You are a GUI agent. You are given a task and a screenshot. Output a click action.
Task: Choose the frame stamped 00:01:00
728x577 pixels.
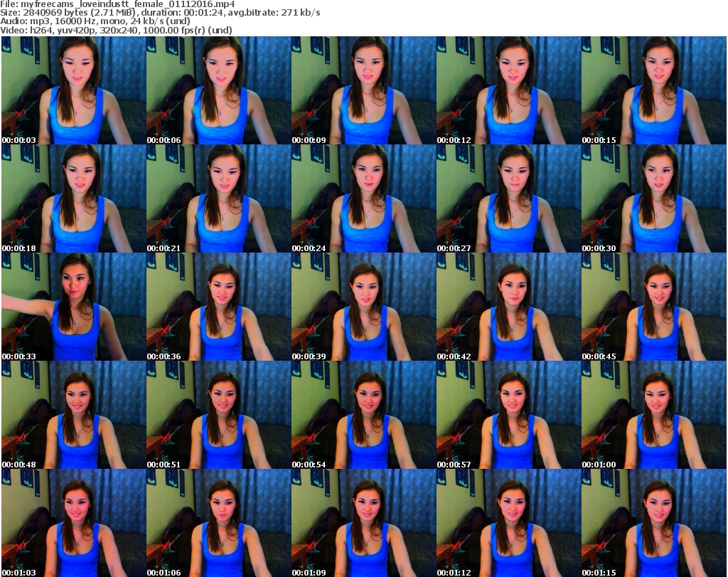654,415
